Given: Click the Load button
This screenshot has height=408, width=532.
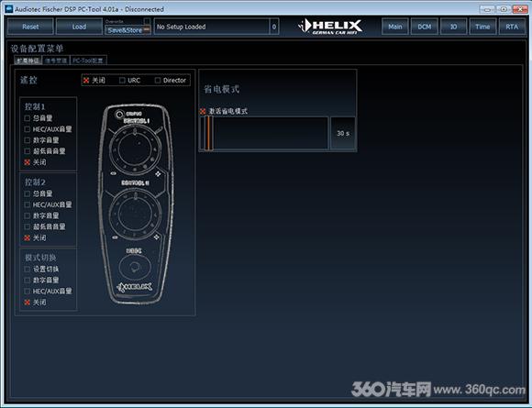Looking at the screenshot, I should (x=79, y=27).
